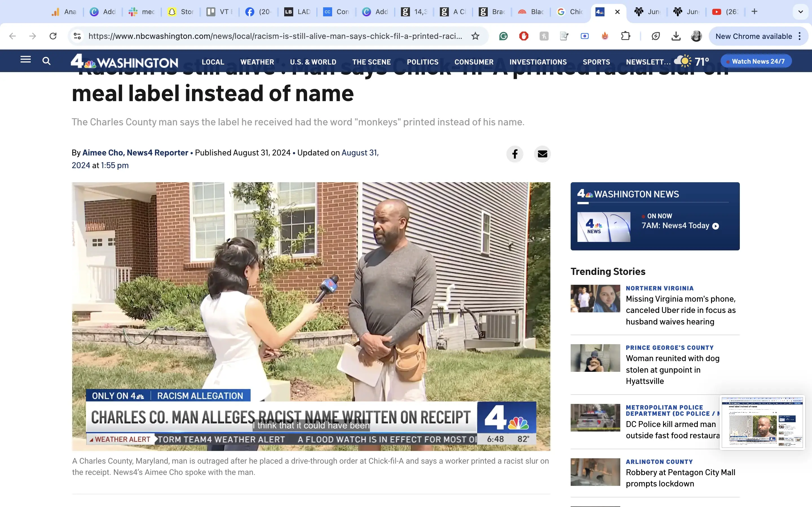Open the hamburger navigation menu
The width and height of the screenshot is (812, 507).
coord(25,60)
